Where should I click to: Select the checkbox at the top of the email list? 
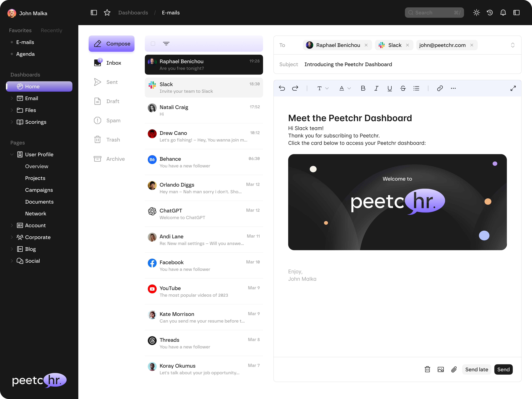point(153,43)
